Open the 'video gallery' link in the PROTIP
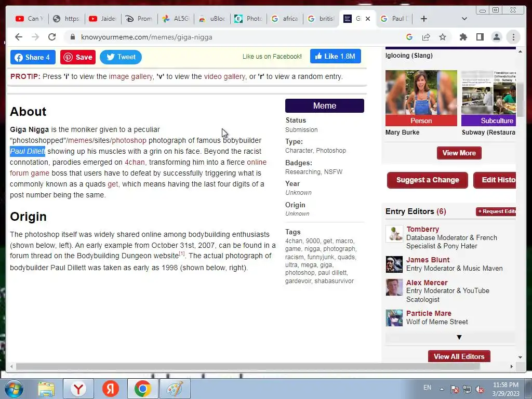Screen dimensions: 532x399 [224, 76]
